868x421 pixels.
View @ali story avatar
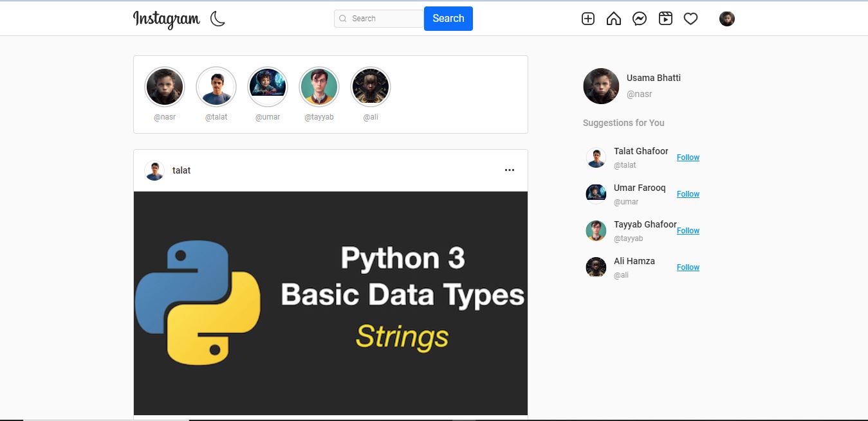click(x=371, y=87)
